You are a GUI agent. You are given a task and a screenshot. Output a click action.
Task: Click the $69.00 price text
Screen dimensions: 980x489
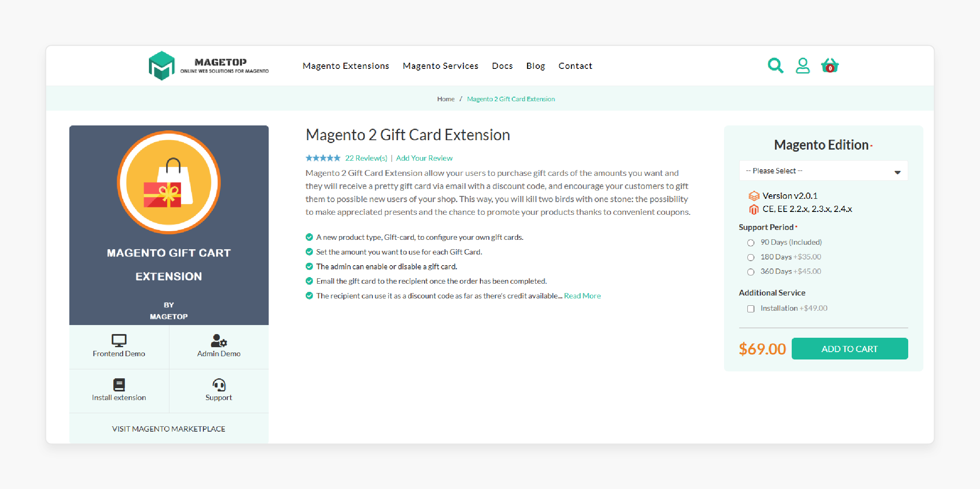pos(762,349)
